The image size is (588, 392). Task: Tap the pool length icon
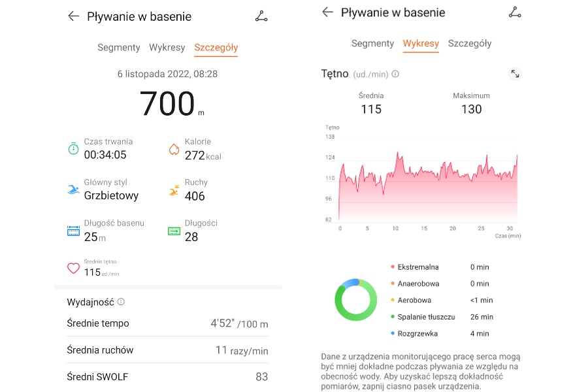(x=73, y=231)
